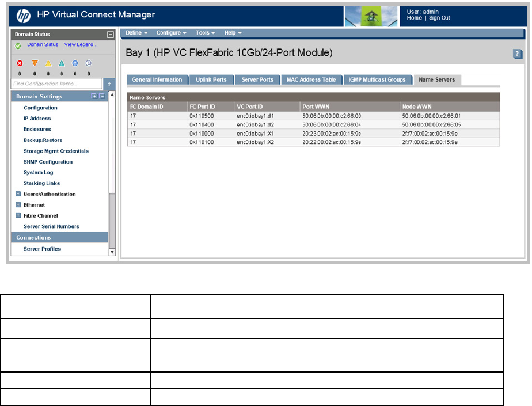The height and width of the screenshot is (406, 532).
Task: Switch to the Uplink Ports tab
Action: pyautogui.click(x=212, y=79)
